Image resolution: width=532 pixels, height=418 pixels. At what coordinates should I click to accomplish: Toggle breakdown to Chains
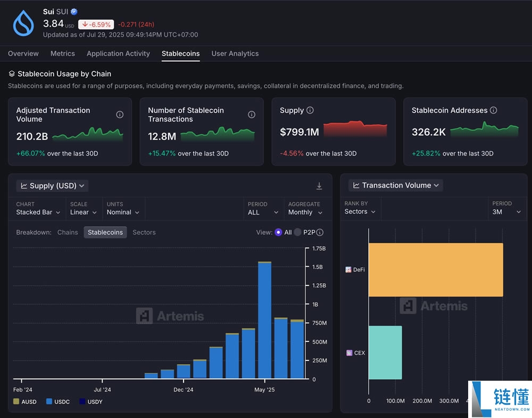pos(68,232)
